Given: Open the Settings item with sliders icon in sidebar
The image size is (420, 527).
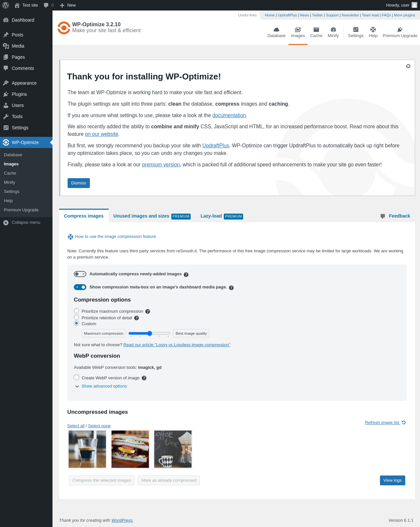Looking at the screenshot, I should [26, 128].
